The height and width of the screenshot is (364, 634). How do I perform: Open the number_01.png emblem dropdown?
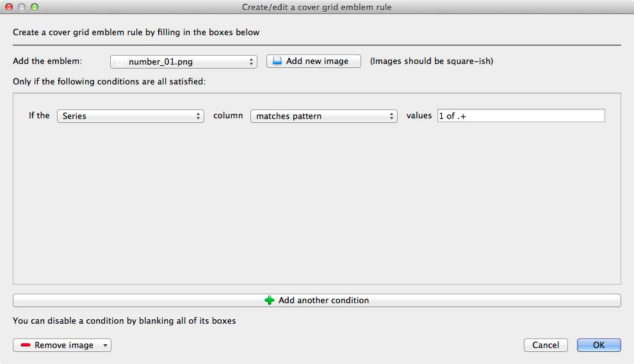click(x=184, y=62)
